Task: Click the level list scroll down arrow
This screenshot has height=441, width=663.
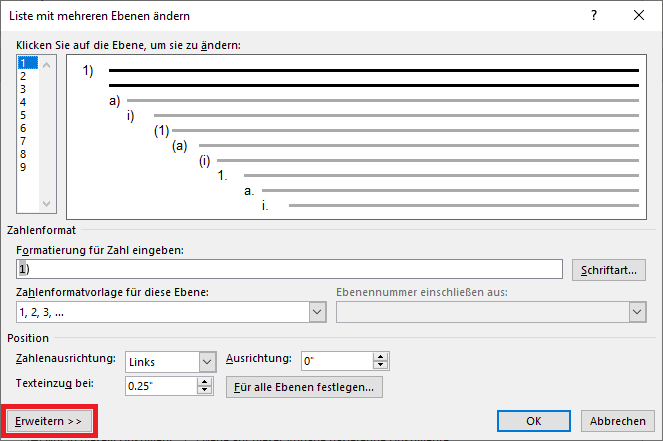Action: (x=47, y=204)
